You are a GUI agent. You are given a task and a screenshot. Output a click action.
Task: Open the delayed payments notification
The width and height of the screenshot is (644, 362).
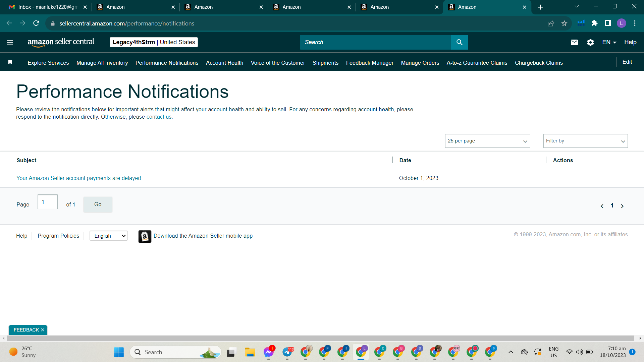pos(78,178)
